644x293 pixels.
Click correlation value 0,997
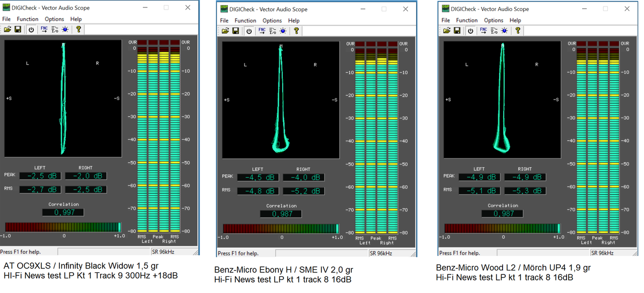pyautogui.click(x=63, y=212)
